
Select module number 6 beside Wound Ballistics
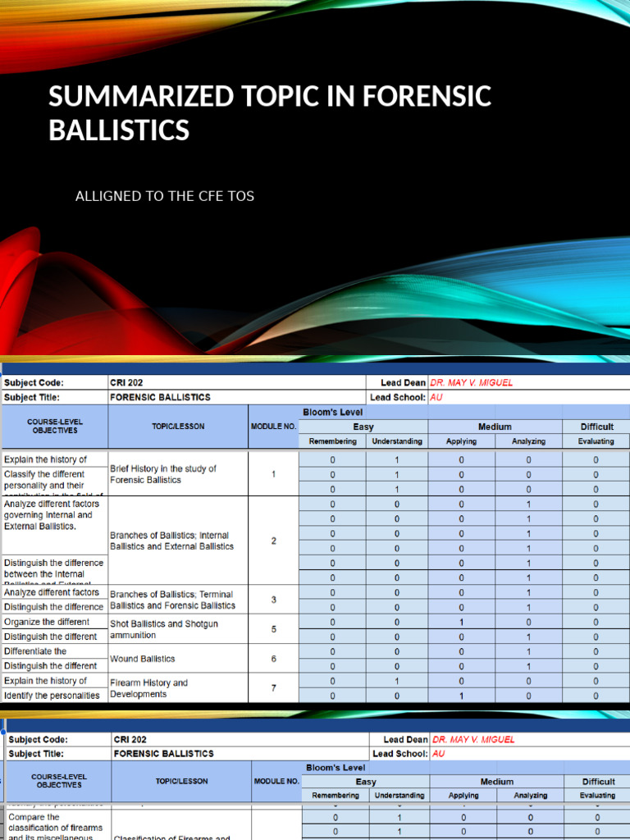click(x=273, y=659)
